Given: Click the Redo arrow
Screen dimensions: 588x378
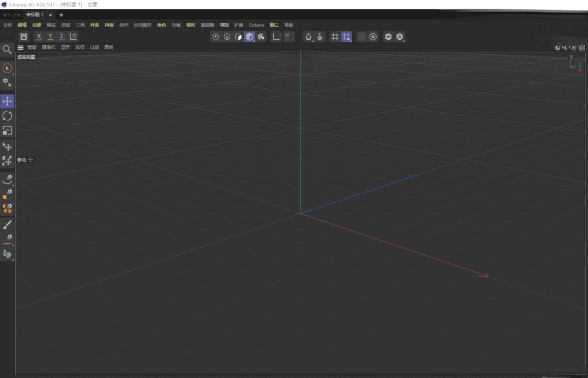Looking at the screenshot, I should (x=17, y=15).
